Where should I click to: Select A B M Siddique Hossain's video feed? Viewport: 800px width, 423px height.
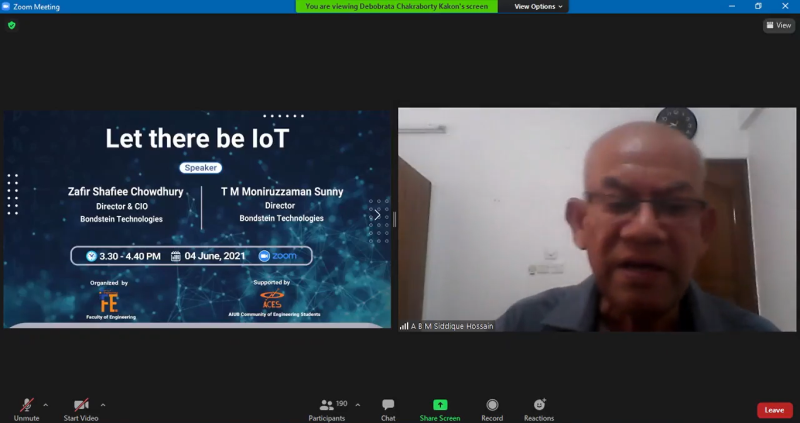(x=597, y=218)
